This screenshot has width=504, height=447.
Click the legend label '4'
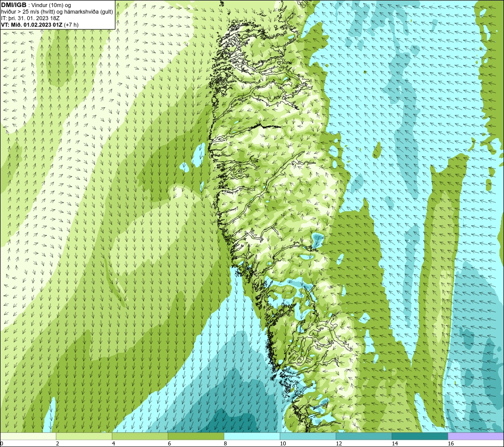113,444
